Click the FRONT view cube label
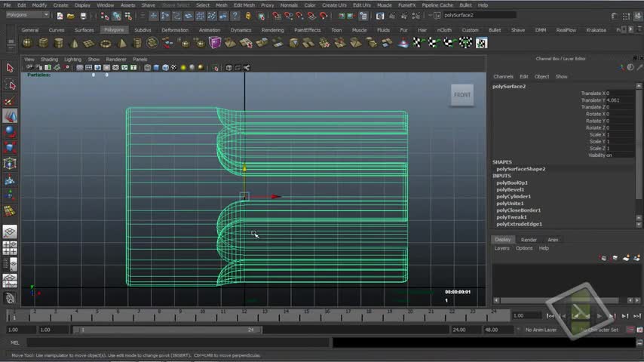644x362 pixels. point(462,95)
